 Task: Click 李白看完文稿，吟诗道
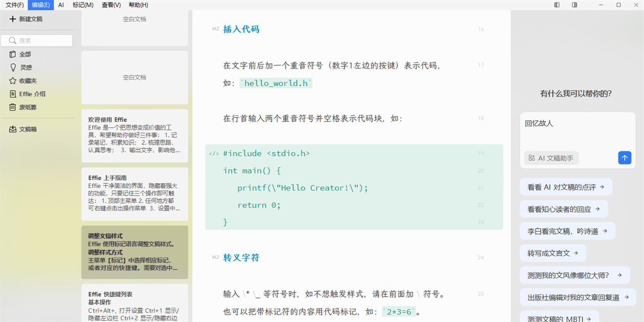[567, 231]
